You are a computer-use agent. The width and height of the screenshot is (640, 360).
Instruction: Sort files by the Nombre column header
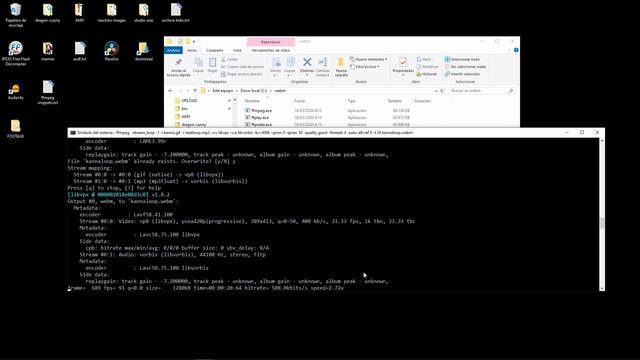(x=252, y=101)
